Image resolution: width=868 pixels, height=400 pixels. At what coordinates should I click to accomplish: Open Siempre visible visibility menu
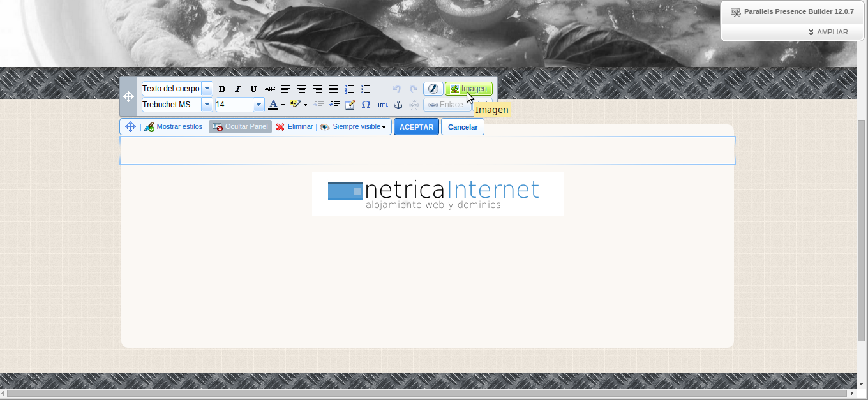pos(353,127)
